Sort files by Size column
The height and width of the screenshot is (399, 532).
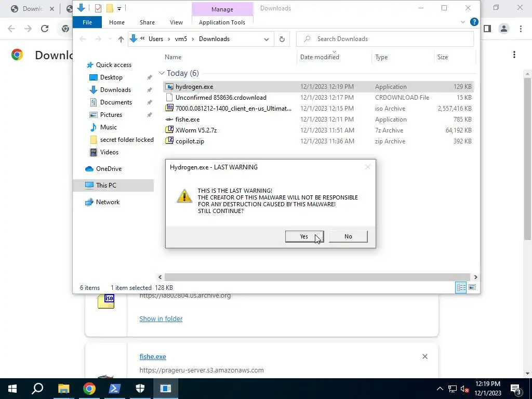(443, 57)
